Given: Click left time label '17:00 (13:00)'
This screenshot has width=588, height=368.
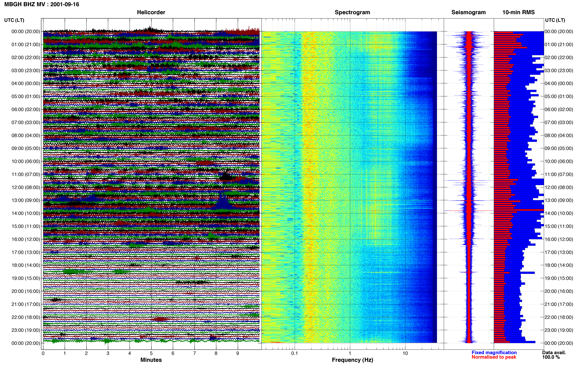Looking at the screenshot, I should pos(26,252).
